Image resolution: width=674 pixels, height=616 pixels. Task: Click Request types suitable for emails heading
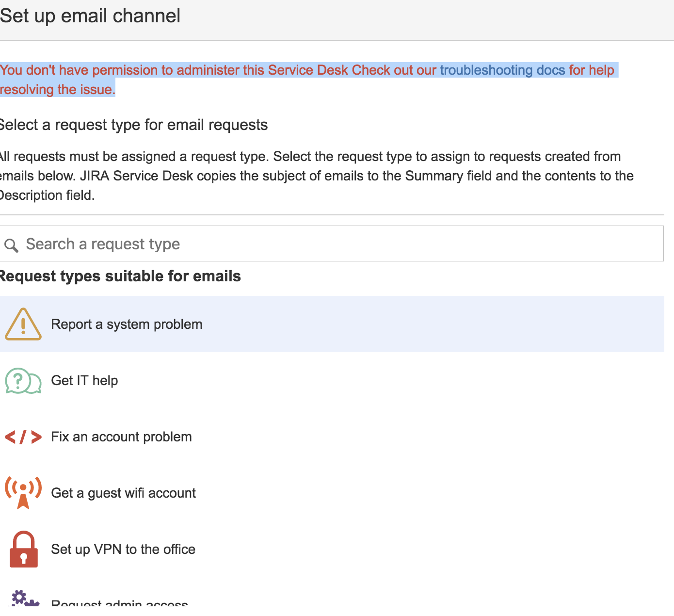pos(120,276)
